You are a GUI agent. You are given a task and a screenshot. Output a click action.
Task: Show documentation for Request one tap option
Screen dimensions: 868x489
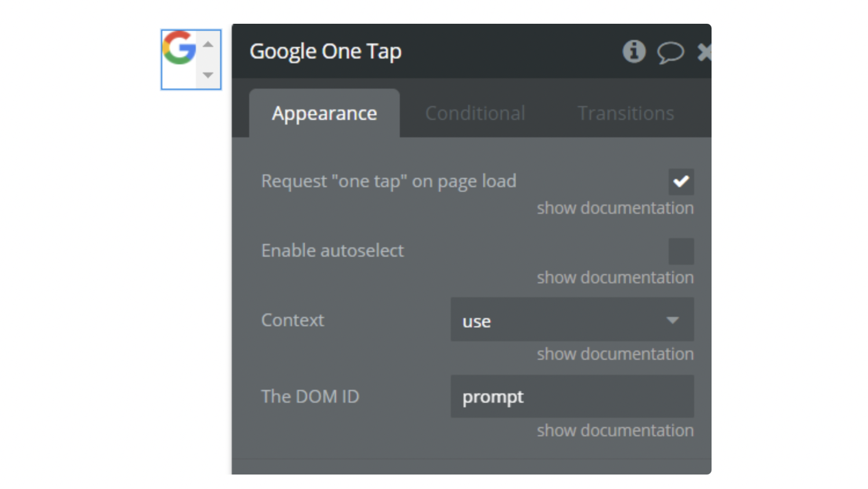click(x=615, y=208)
